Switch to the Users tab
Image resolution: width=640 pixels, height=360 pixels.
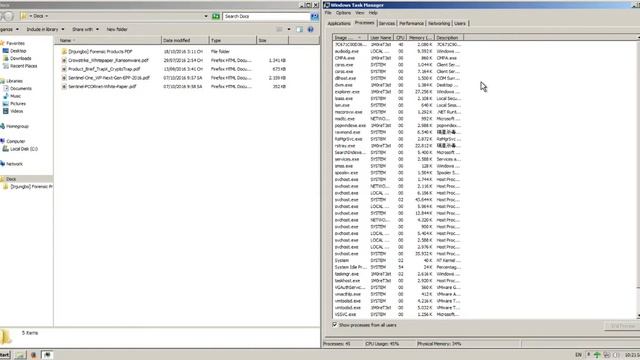click(x=460, y=24)
